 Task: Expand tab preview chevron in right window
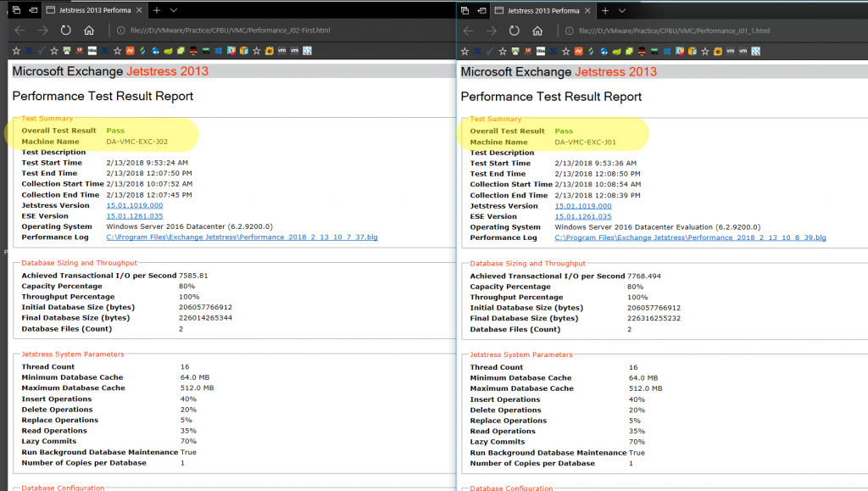tap(621, 9)
